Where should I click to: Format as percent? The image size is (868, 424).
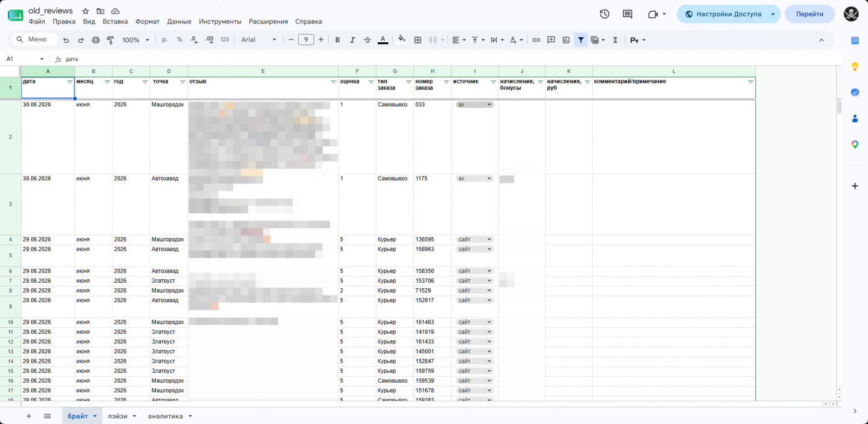point(179,40)
